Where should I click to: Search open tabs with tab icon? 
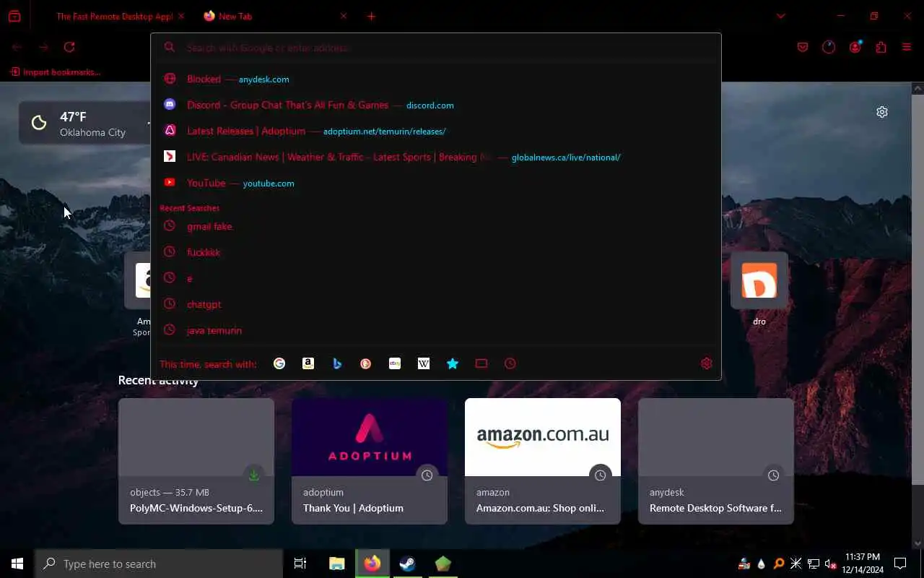click(x=481, y=363)
